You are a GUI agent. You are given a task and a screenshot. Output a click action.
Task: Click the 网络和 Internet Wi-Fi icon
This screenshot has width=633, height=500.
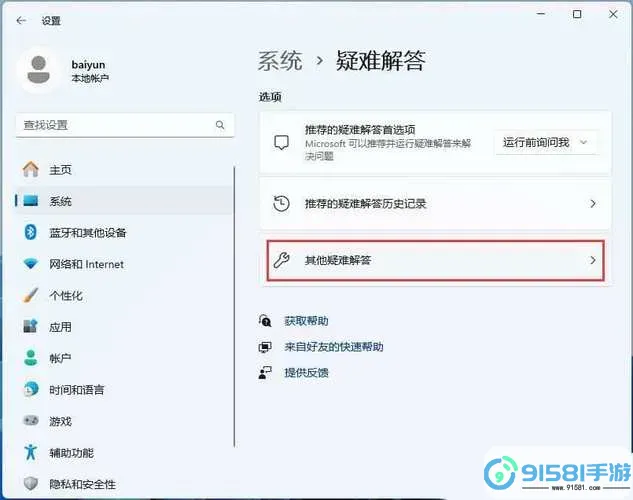click(x=30, y=264)
